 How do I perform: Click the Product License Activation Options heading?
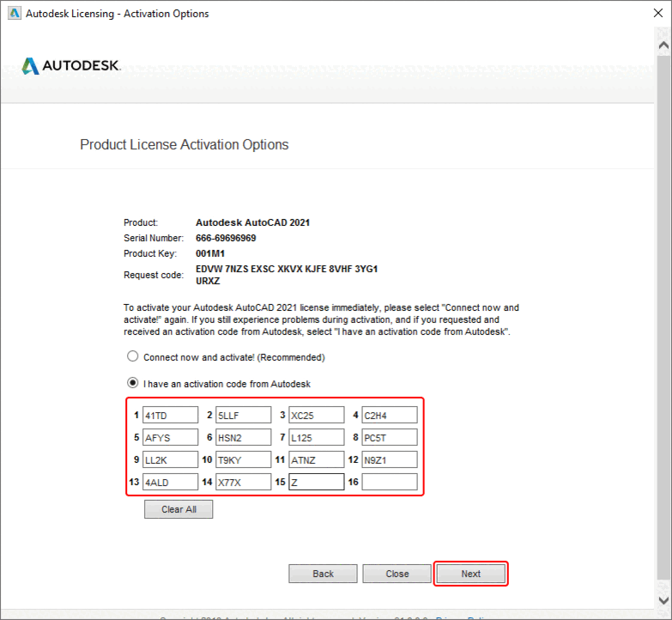tap(185, 145)
